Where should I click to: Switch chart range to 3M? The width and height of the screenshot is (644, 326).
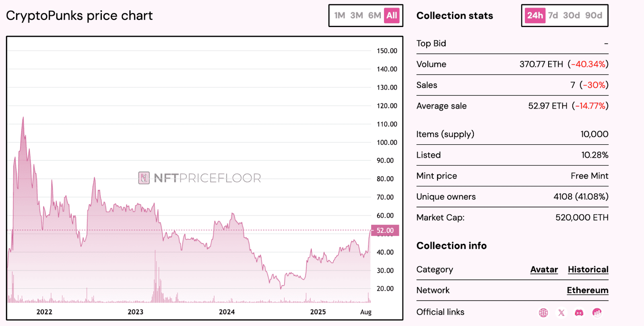tap(357, 15)
